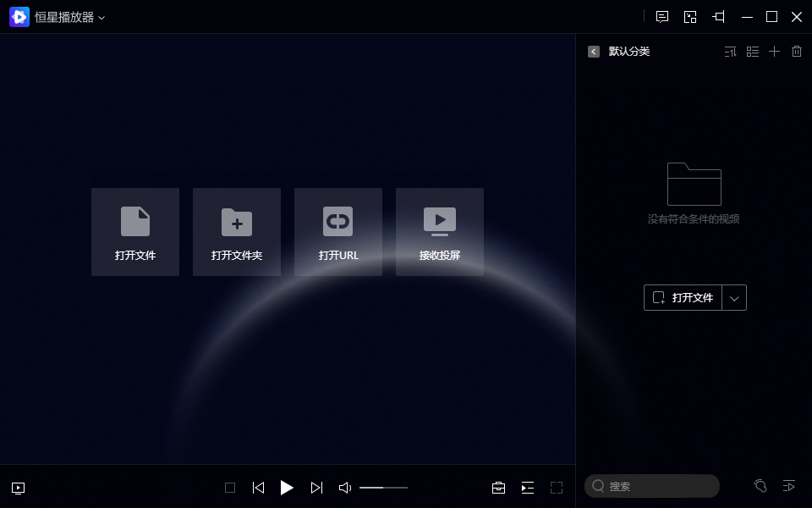Mute the volume with speaker icon
Screen dimensions: 812x508
click(343, 488)
